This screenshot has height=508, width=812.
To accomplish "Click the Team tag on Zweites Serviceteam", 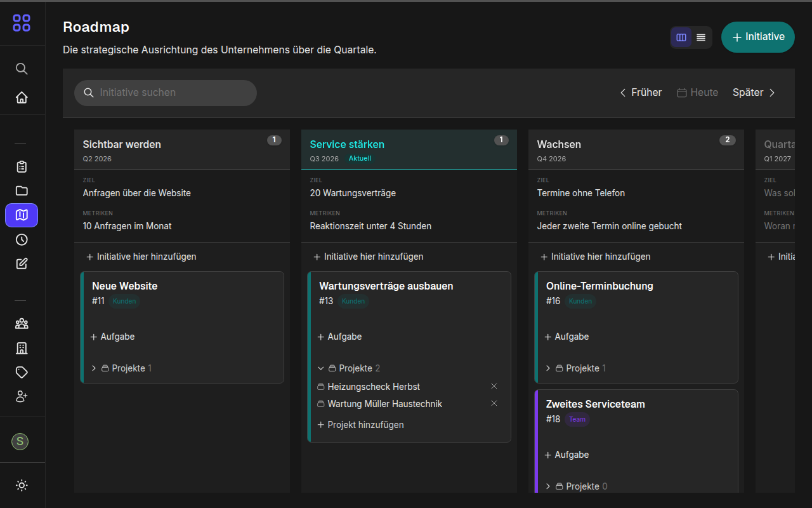I will coord(577,419).
